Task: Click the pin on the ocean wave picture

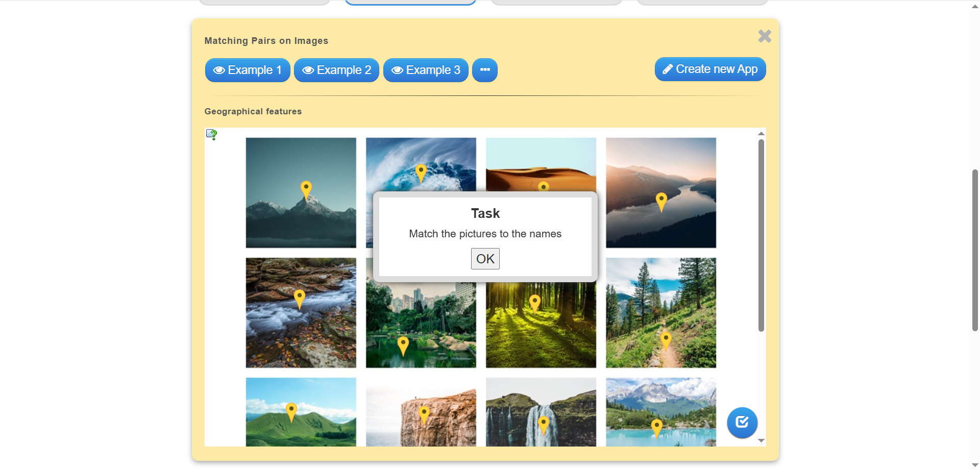Action: tap(421, 172)
